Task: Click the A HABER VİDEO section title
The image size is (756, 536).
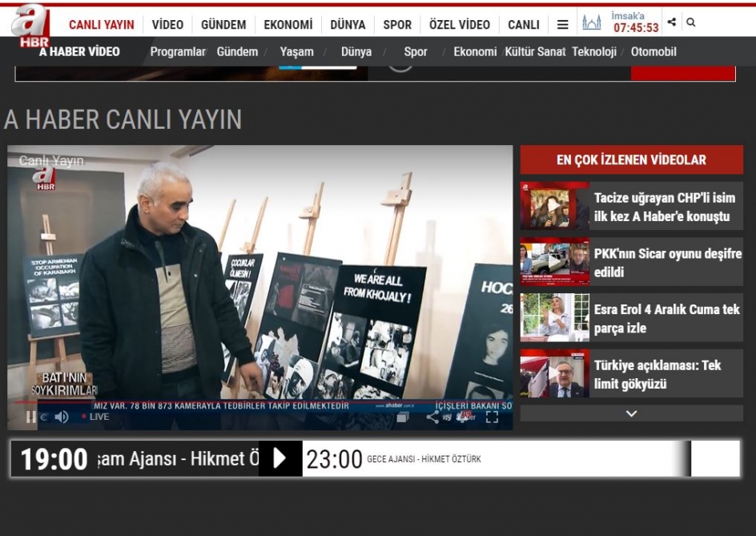Action: pyautogui.click(x=79, y=51)
